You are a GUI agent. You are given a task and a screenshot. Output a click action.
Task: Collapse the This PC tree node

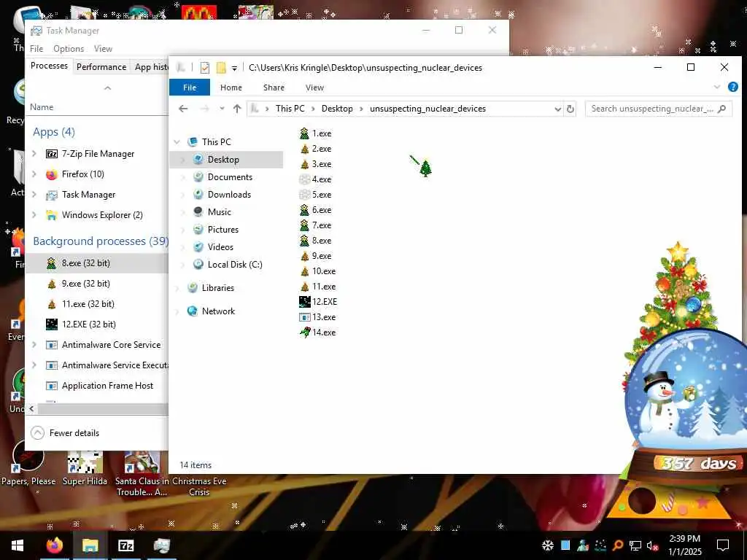pos(177,142)
